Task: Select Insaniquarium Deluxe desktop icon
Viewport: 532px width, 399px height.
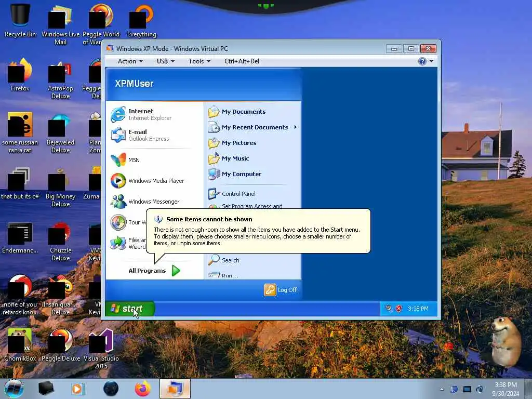Action: [60, 295]
